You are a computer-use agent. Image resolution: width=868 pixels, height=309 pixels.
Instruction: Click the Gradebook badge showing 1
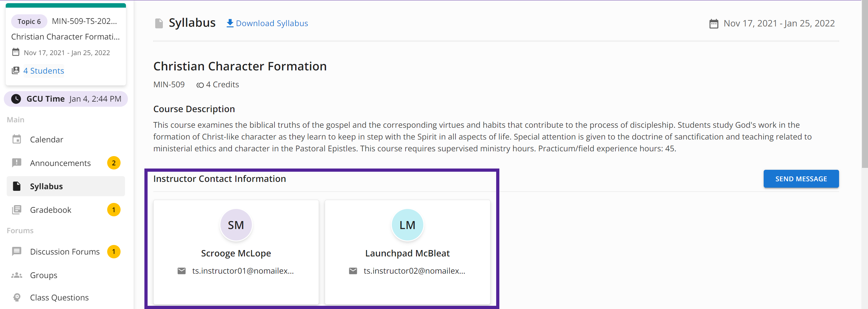tap(114, 210)
